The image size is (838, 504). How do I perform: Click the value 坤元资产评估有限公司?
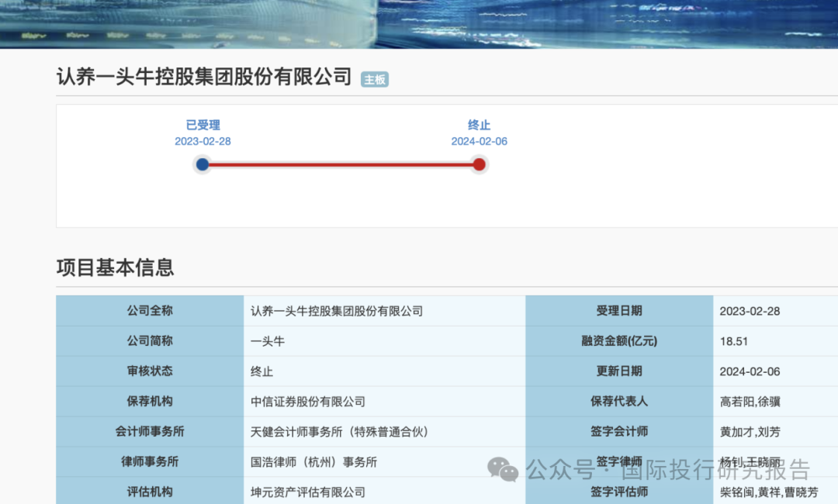point(308,492)
